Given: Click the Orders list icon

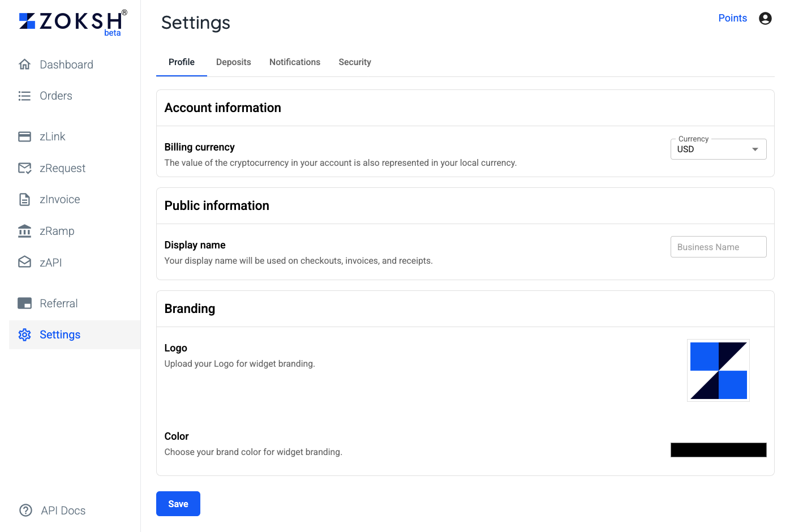Looking at the screenshot, I should [x=24, y=96].
